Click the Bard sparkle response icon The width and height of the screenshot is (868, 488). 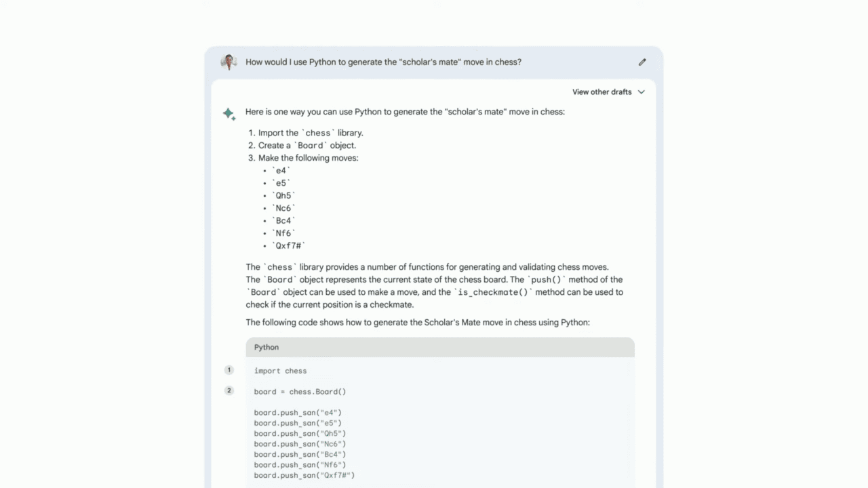click(229, 114)
